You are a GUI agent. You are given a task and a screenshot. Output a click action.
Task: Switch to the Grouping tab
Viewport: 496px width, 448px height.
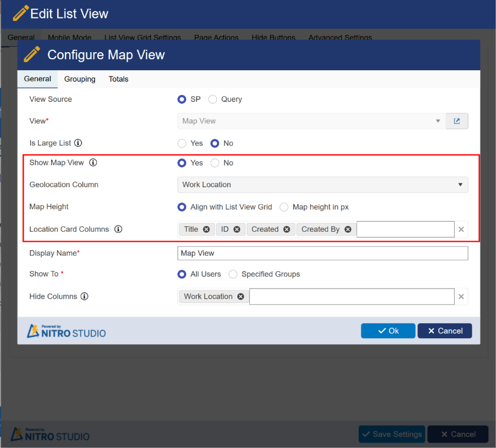[80, 79]
